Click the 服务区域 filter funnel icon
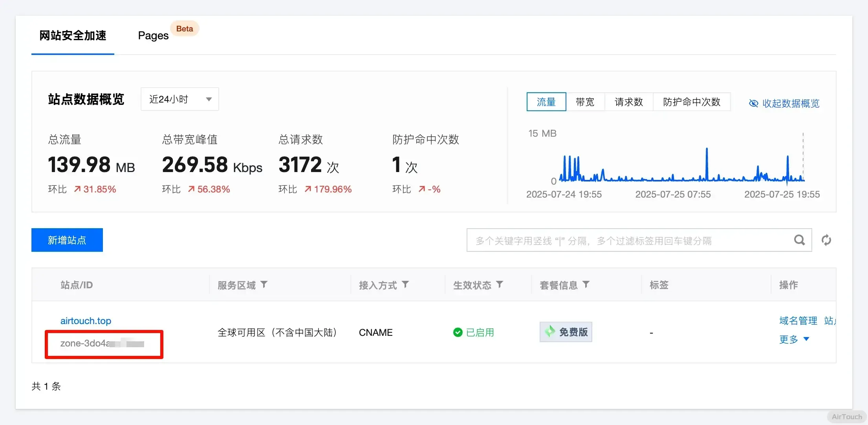Image resolution: width=868 pixels, height=425 pixels. [x=264, y=284]
